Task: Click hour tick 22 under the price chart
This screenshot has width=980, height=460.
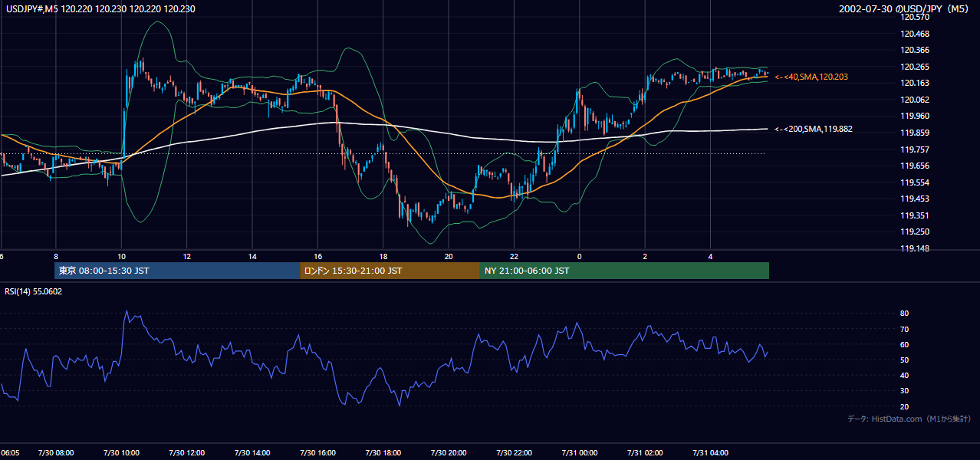Action: click(514, 256)
